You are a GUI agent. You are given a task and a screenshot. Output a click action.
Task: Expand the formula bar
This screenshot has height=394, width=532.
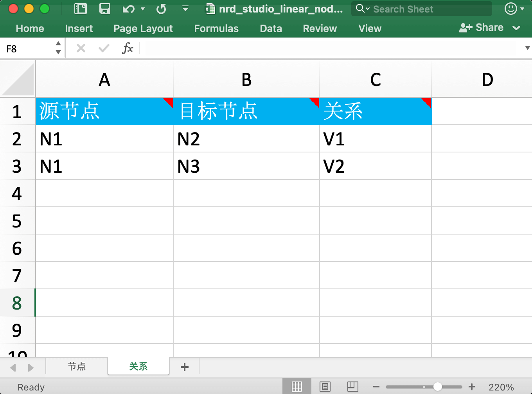point(527,48)
